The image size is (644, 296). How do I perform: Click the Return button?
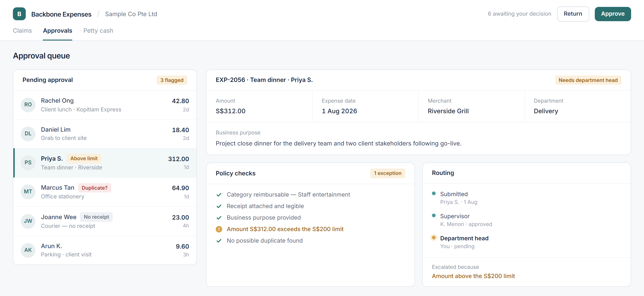[573, 14]
